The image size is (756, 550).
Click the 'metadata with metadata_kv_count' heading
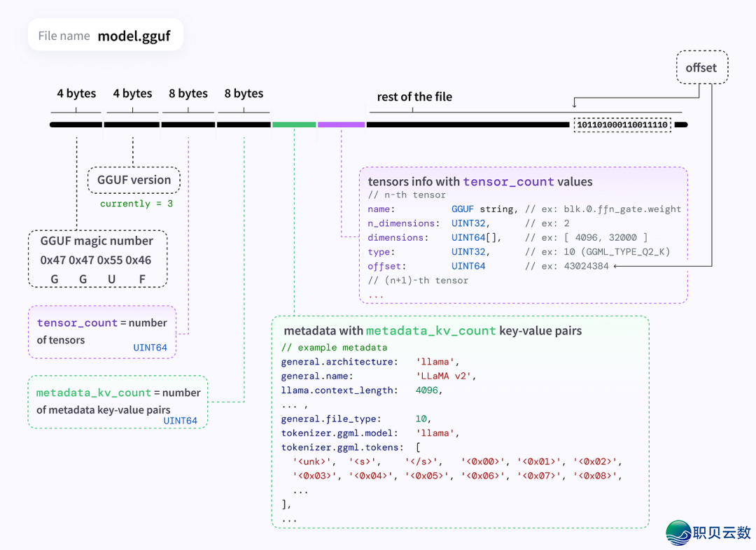(x=433, y=330)
